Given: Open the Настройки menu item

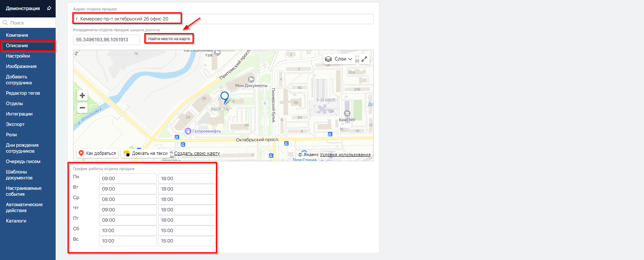Looking at the screenshot, I should click(x=18, y=56).
